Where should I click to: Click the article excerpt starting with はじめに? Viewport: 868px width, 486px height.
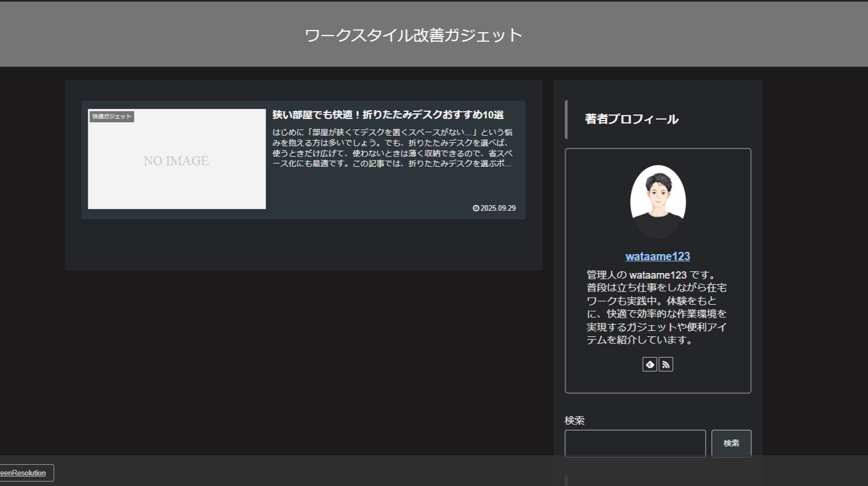coord(392,148)
